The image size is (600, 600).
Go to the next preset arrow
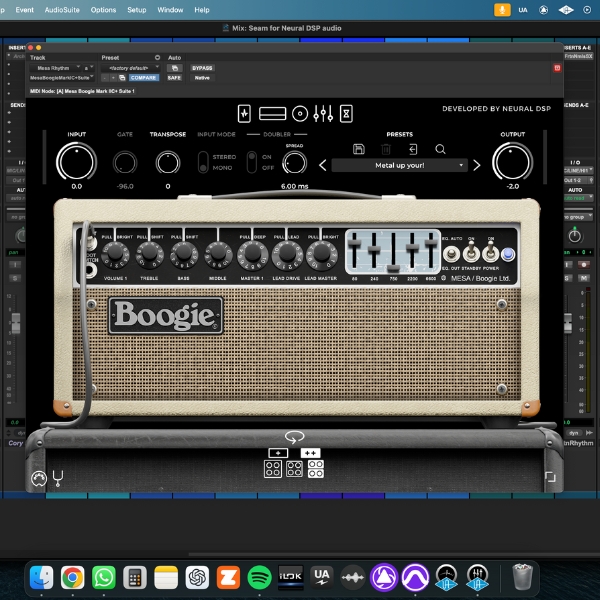tap(477, 165)
